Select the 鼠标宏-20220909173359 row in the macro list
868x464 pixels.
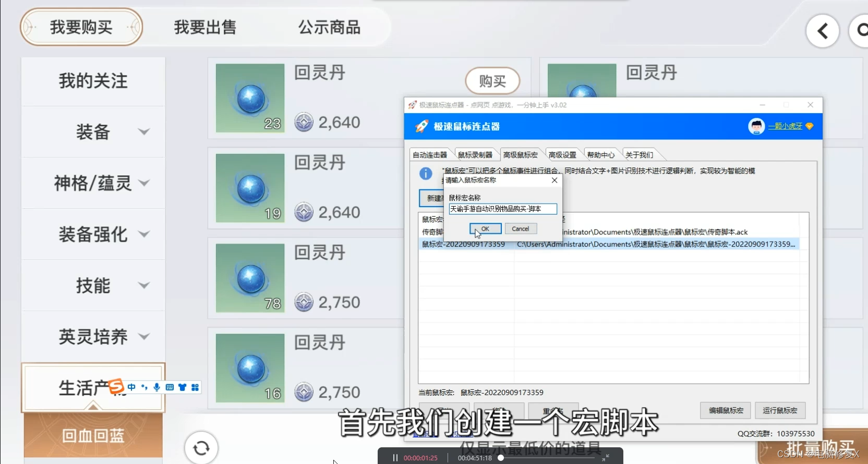609,244
